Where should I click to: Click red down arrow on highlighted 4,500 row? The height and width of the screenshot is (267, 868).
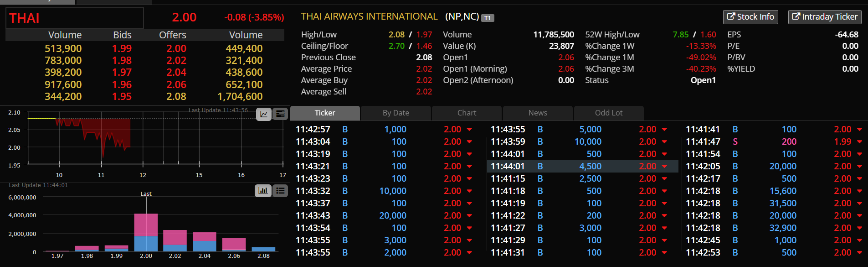click(x=664, y=167)
